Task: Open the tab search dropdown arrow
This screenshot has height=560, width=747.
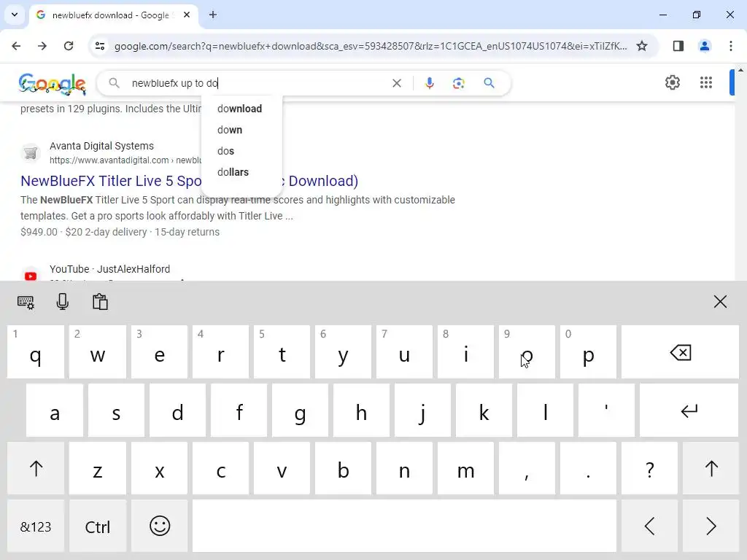Action: [x=15, y=15]
